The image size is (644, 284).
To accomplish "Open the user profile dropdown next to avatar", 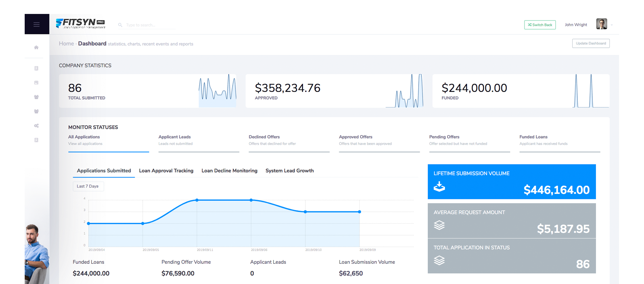I will [x=612, y=25].
